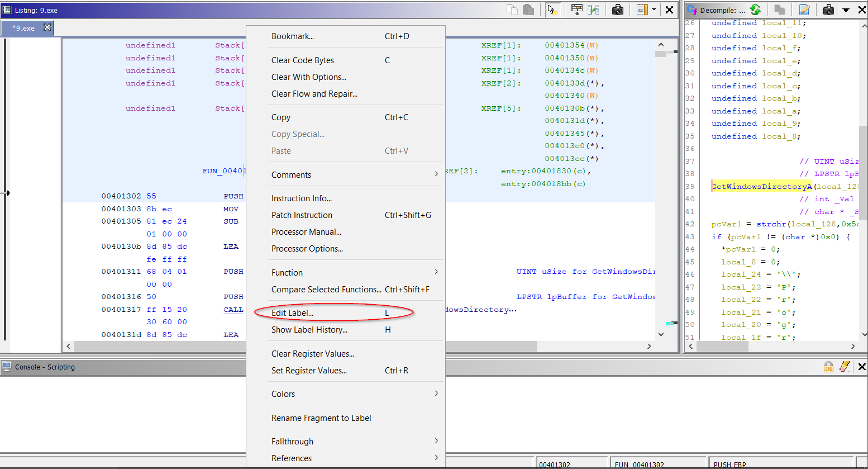Click the Listing vertical scrollbar down arrow
The width and height of the screenshot is (868, 469).
coord(661,334)
